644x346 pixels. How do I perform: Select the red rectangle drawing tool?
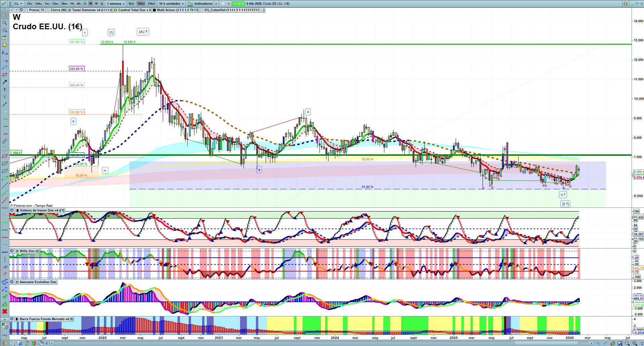5,75
